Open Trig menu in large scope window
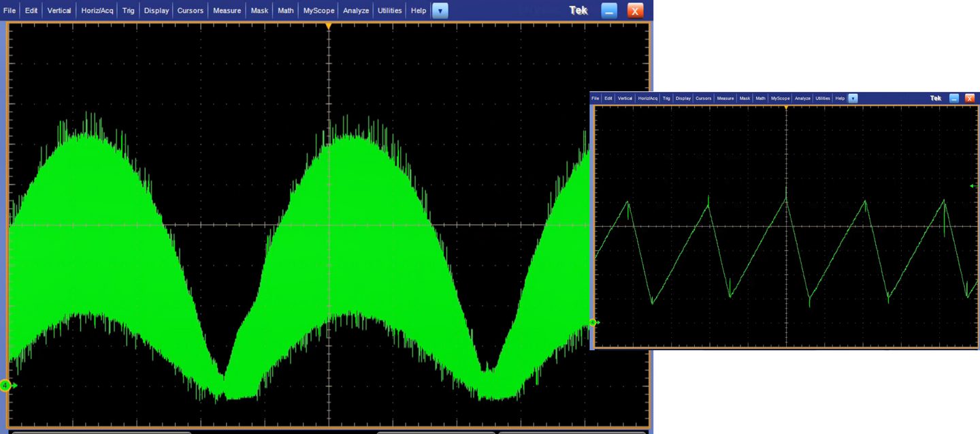The height and width of the screenshot is (434, 980). point(129,10)
